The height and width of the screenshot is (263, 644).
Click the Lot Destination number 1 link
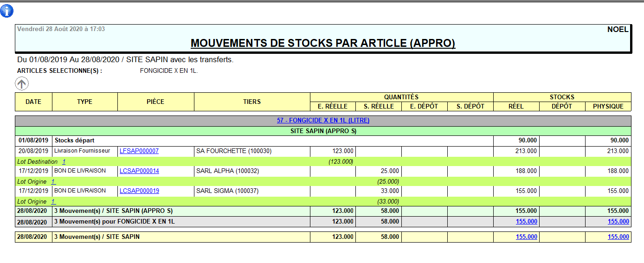click(64, 162)
